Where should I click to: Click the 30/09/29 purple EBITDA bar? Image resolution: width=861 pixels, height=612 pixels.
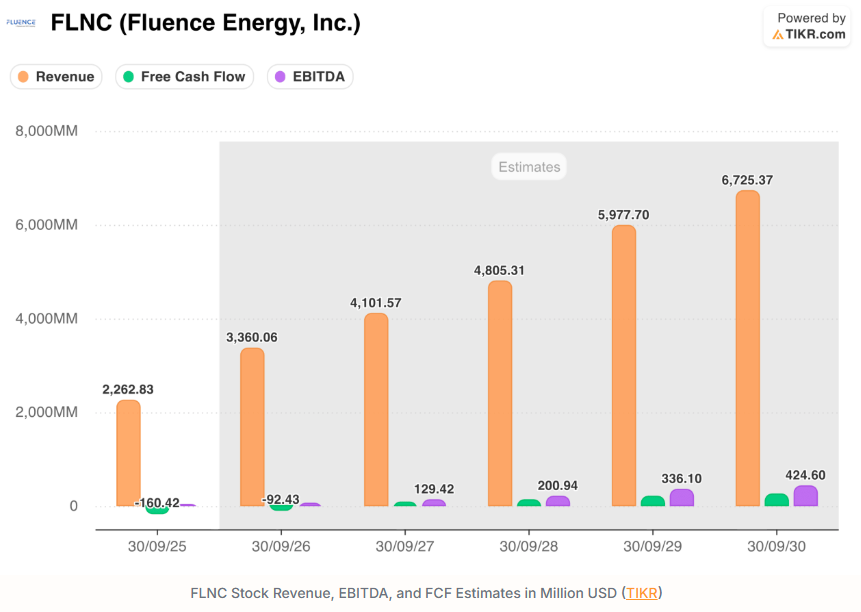point(681,498)
